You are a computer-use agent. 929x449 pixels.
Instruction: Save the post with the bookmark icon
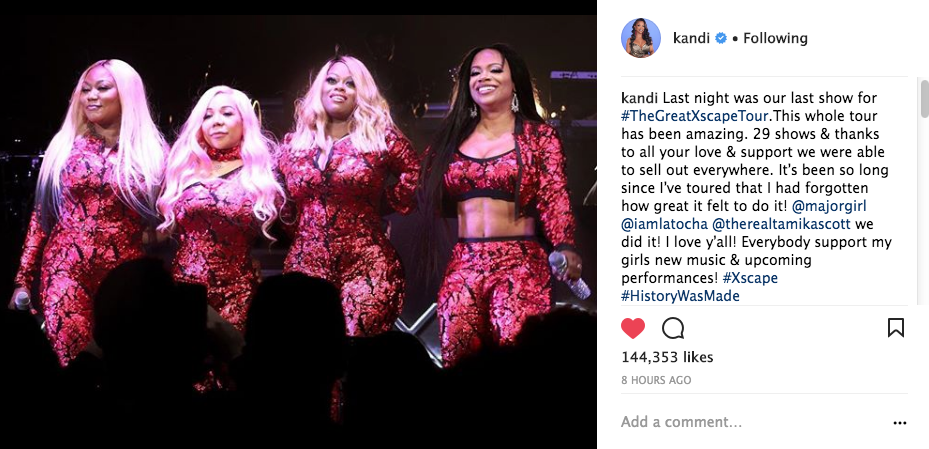[x=896, y=328]
